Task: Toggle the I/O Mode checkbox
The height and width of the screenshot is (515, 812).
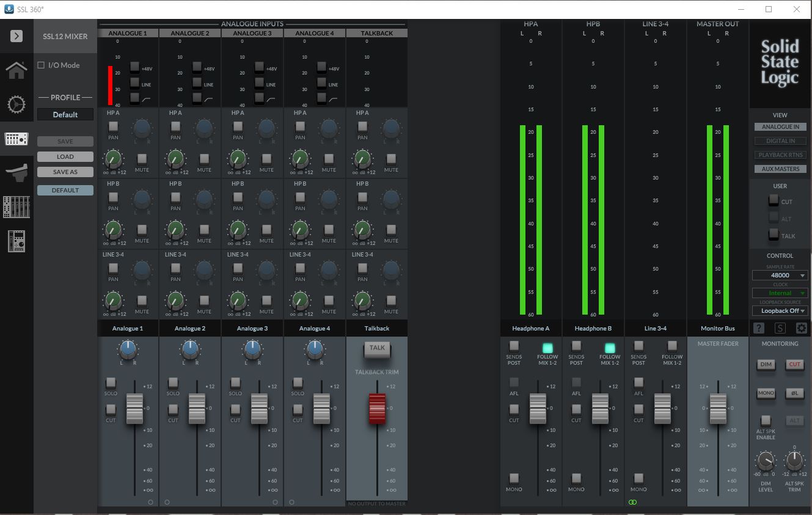Action: [x=40, y=65]
